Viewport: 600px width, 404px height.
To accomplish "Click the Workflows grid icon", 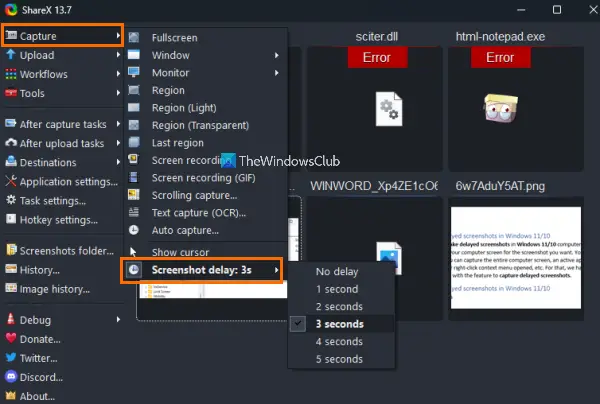I will [11, 74].
